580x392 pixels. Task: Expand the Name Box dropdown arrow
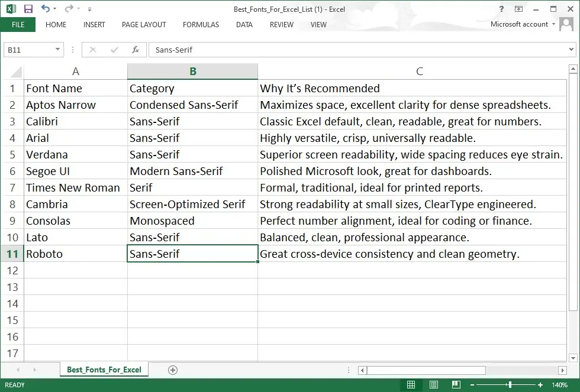(x=58, y=49)
